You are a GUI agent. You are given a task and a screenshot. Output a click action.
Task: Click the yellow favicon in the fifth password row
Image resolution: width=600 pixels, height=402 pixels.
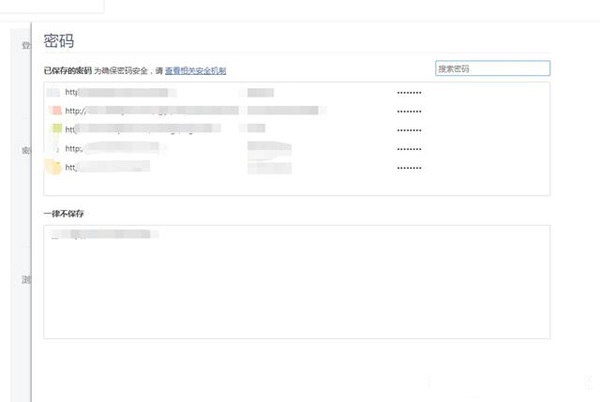54,167
